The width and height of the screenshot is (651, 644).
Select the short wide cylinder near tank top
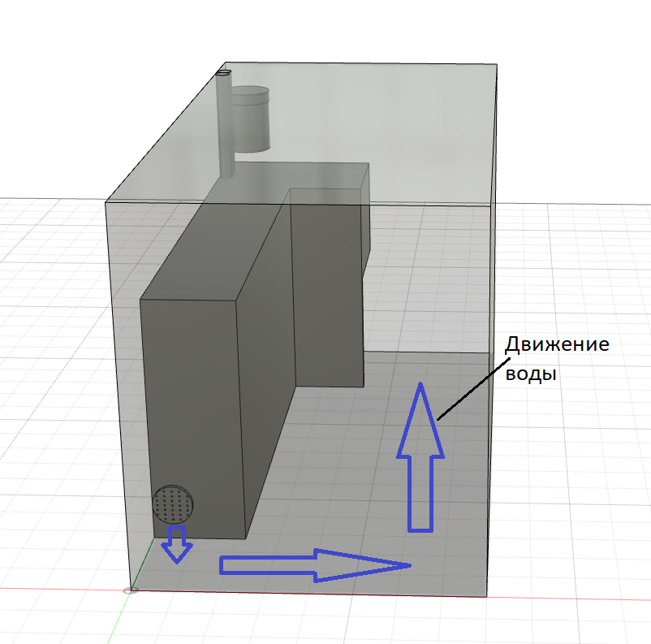(251, 119)
